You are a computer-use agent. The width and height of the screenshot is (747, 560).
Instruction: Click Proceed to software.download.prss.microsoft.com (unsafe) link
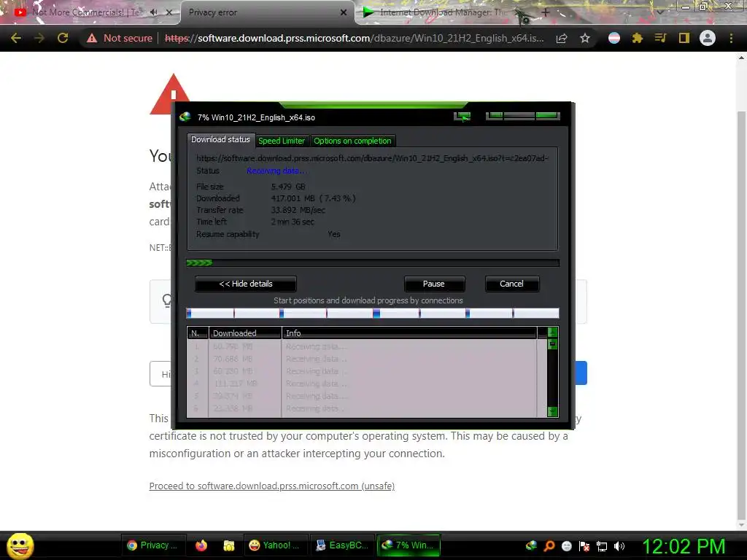click(x=272, y=486)
